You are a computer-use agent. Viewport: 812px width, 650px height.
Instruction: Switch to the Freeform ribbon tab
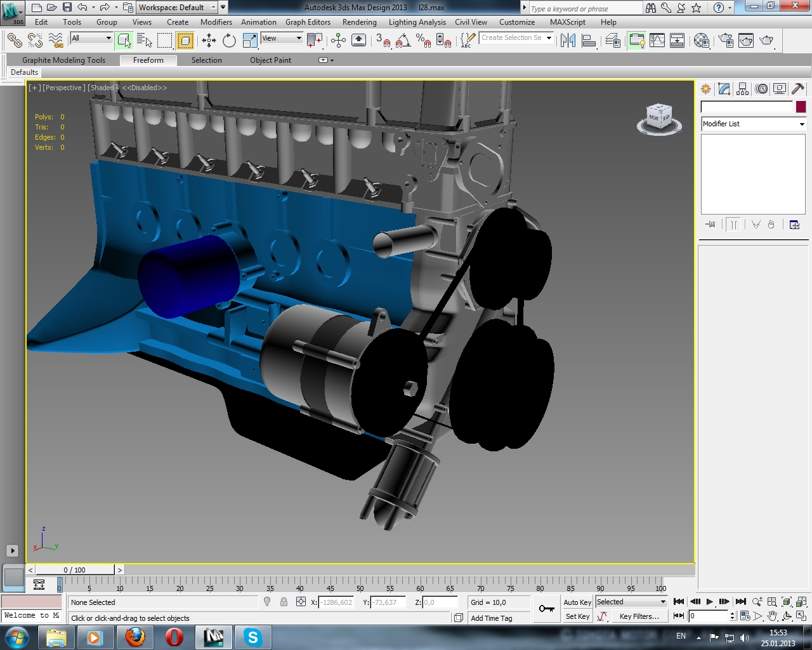tap(148, 60)
